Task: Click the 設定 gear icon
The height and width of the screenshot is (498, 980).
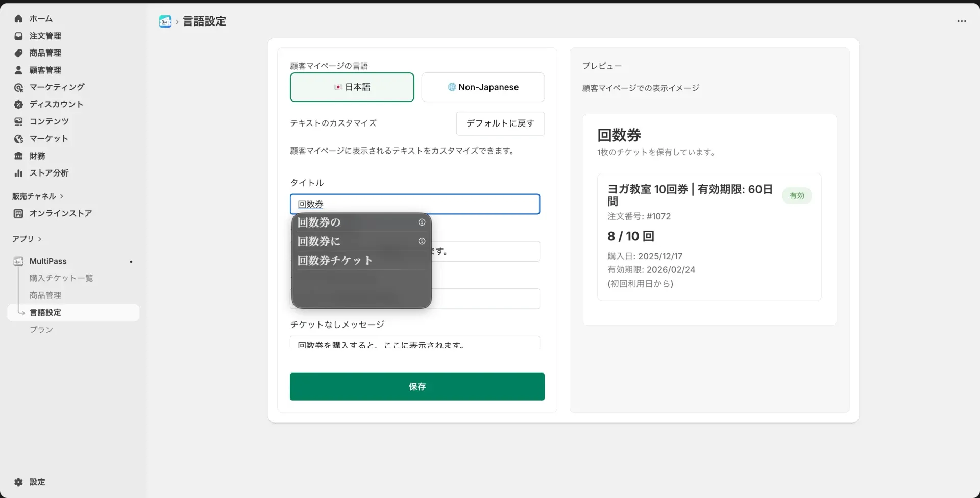Action: [18, 482]
